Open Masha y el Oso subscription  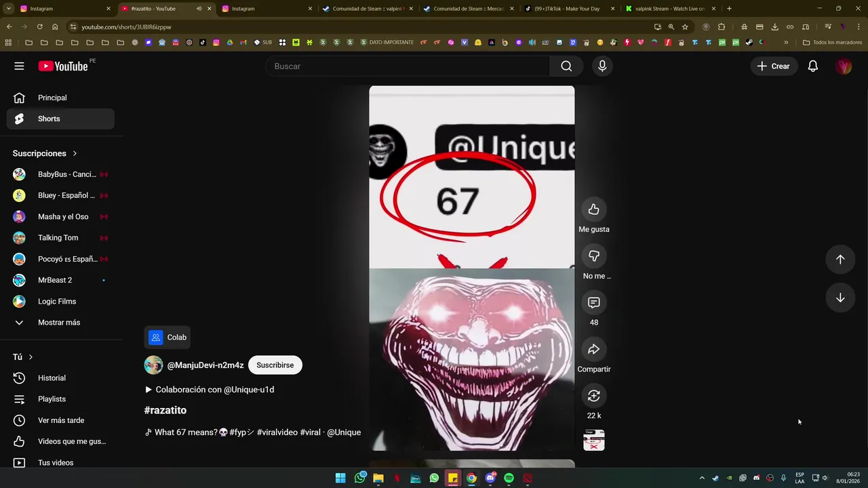click(x=60, y=217)
